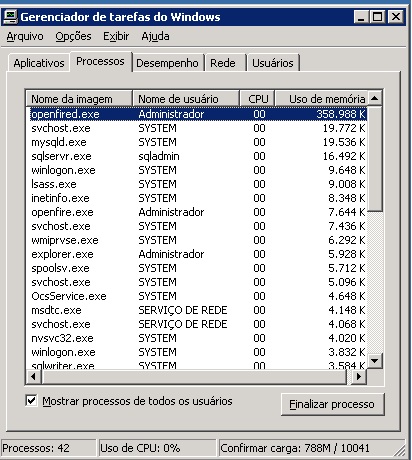Sort by the Nome da imagem column header

click(x=79, y=99)
